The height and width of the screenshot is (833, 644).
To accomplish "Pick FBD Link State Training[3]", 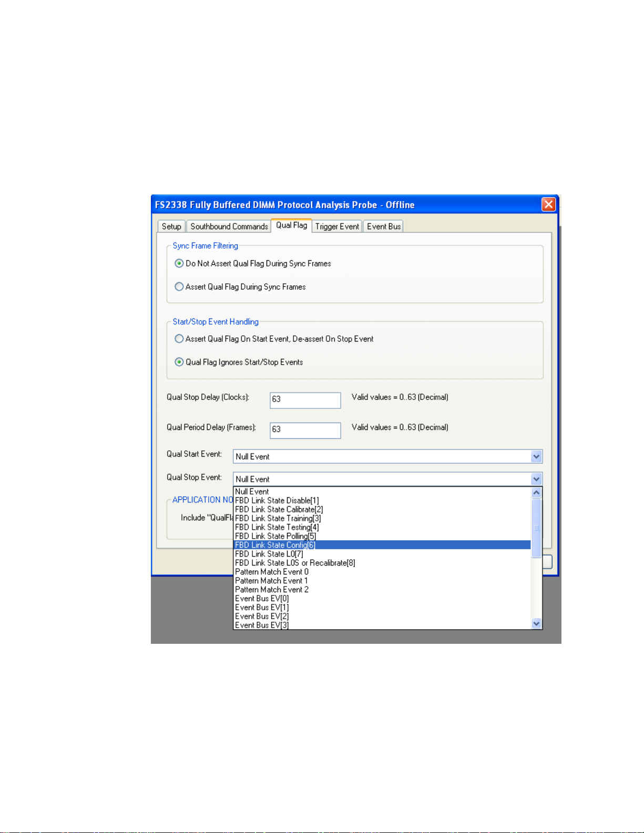I will pyautogui.click(x=382, y=518).
